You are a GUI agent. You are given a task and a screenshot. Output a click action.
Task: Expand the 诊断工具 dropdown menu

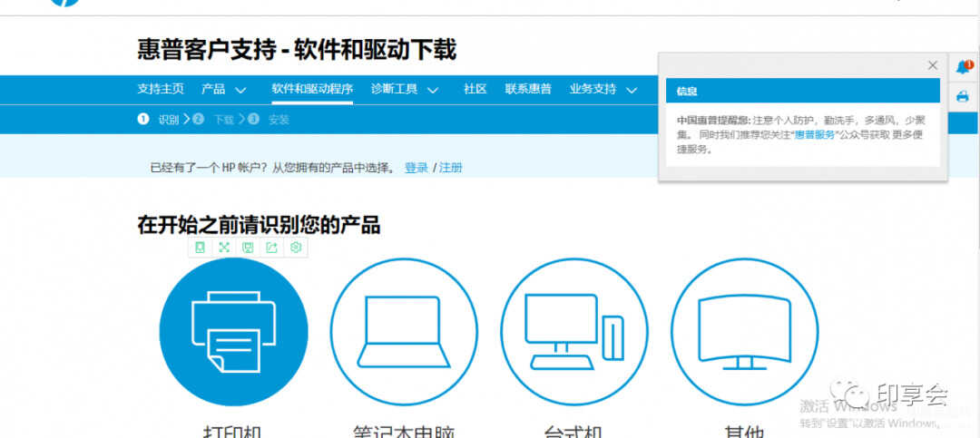pyautogui.click(x=405, y=90)
